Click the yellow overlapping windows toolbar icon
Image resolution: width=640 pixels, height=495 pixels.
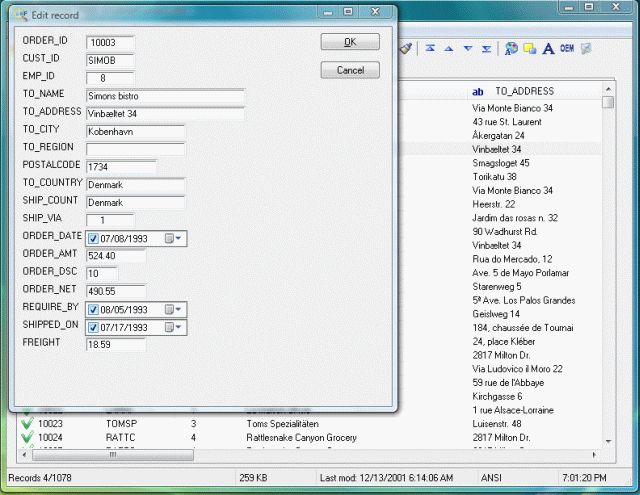pyautogui.click(x=529, y=48)
